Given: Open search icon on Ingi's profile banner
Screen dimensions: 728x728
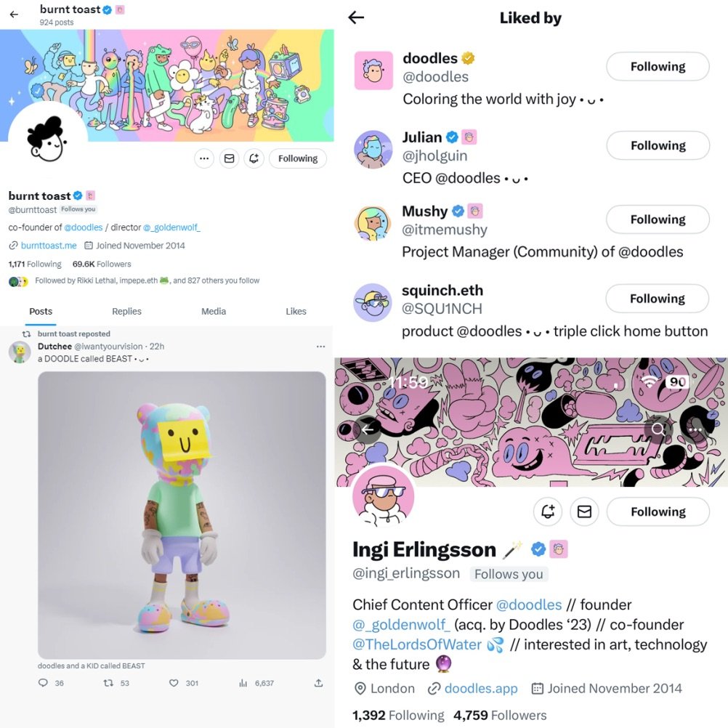Looking at the screenshot, I should (x=658, y=429).
